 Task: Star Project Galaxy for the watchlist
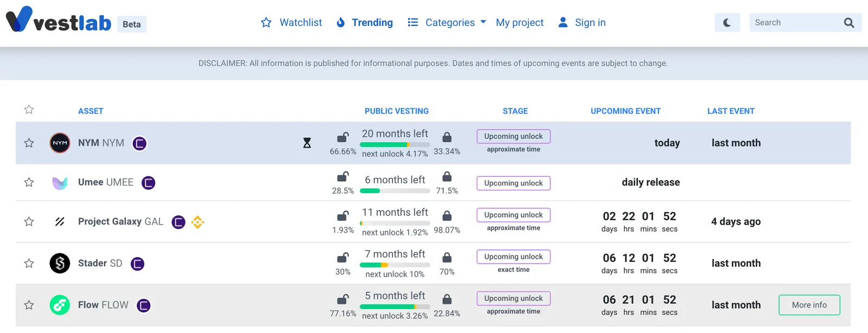coord(29,221)
